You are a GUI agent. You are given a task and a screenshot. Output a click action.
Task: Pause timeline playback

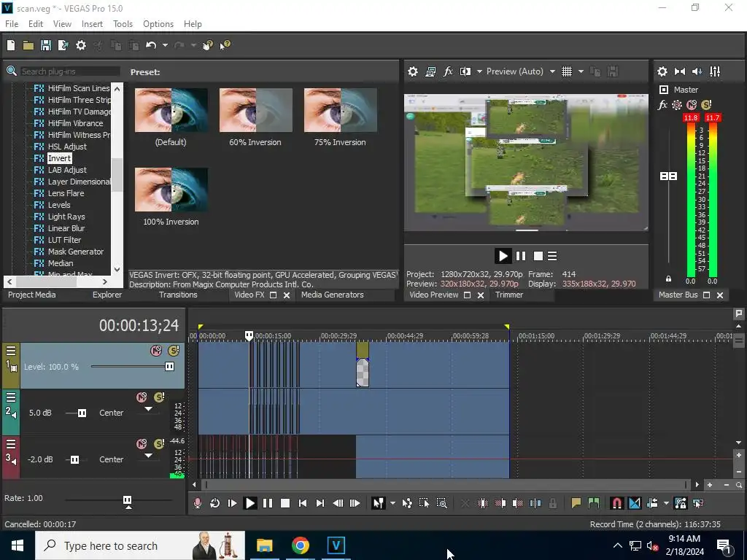(267, 503)
